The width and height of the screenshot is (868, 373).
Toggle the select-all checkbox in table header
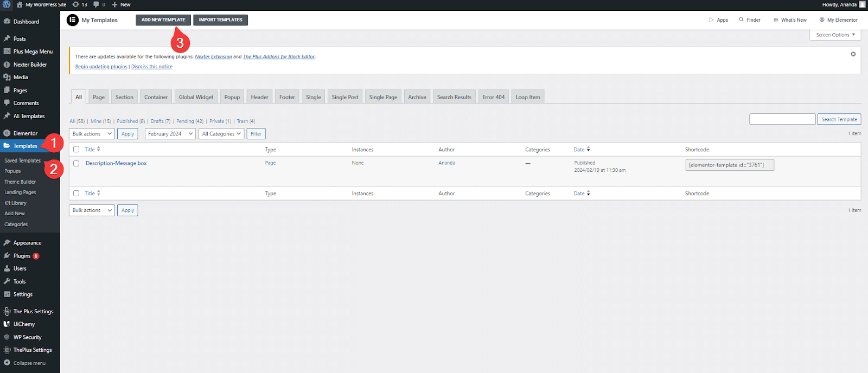click(76, 150)
